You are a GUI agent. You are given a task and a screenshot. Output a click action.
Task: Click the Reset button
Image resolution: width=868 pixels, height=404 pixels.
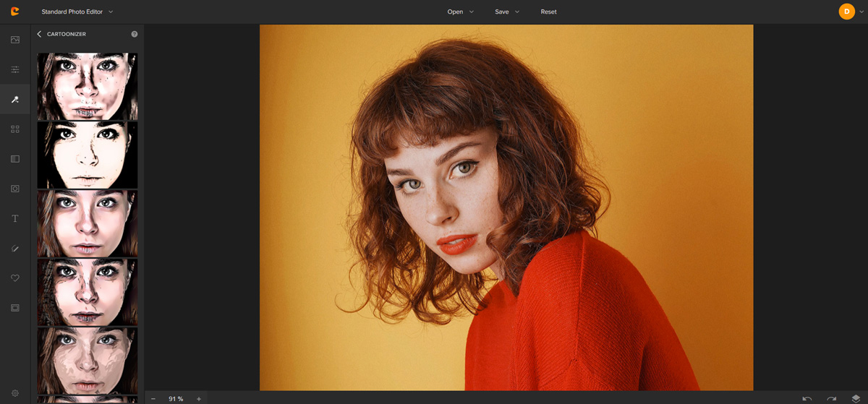(549, 12)
